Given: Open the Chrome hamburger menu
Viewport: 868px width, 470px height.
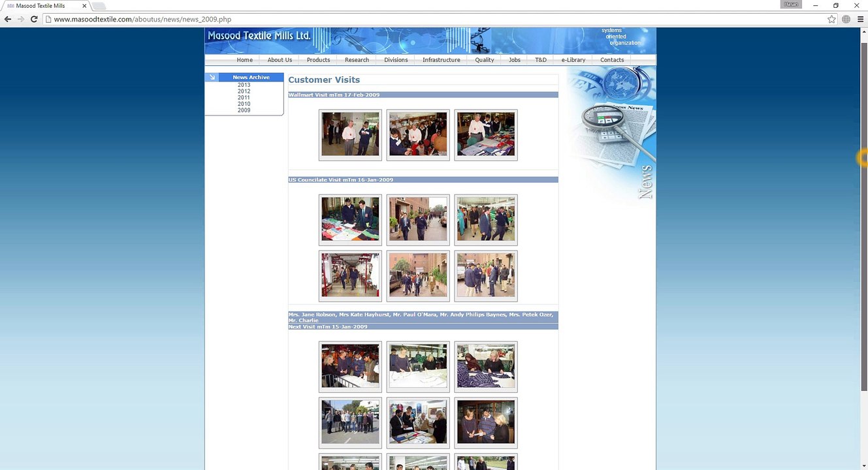Looking at the screenshot, I should pos(860,20).
